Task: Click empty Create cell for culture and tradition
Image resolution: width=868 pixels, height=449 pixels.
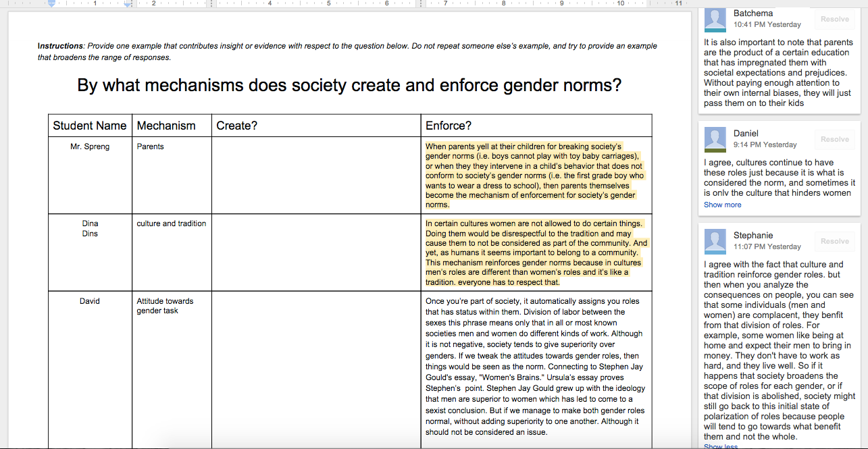Action: pyautogui.click(x=315, y=253)
